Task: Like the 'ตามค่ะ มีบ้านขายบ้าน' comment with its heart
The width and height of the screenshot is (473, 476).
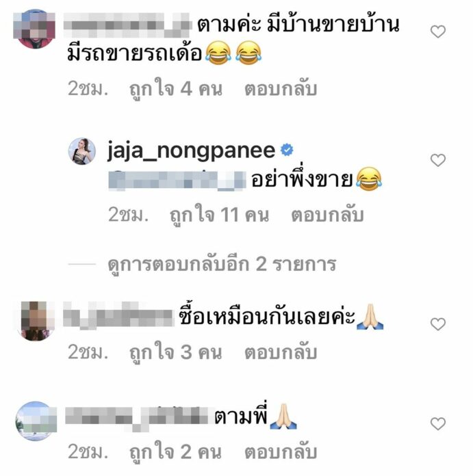Action: click(x=438, y=31)
